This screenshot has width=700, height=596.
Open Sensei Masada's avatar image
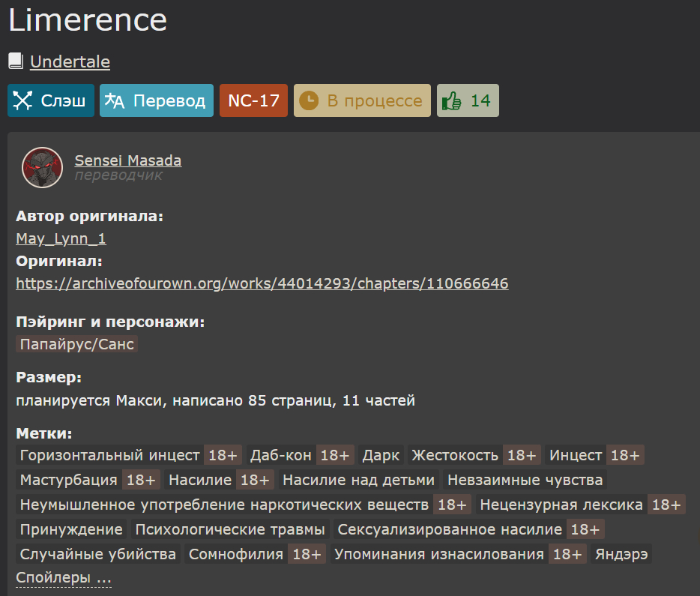tap(42, 167)
